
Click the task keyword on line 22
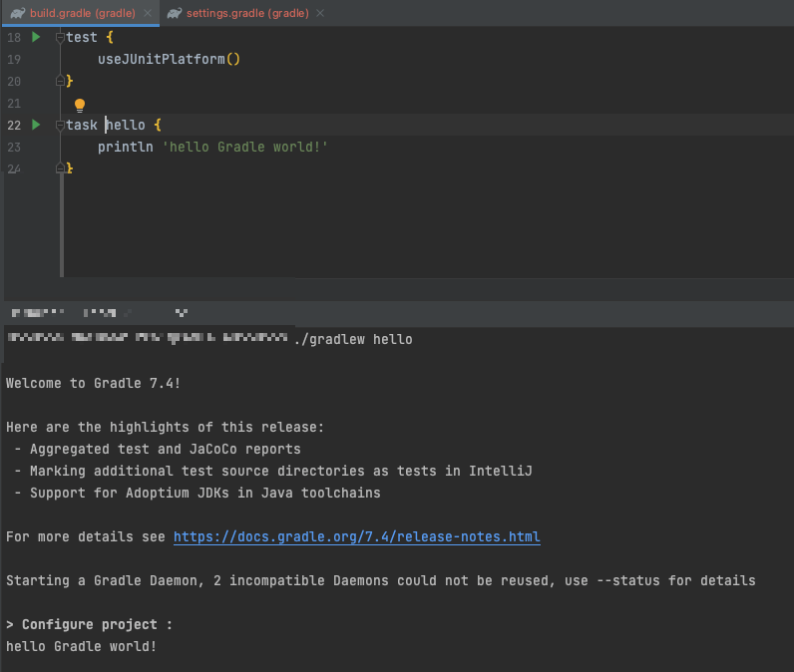pos(82,125)
